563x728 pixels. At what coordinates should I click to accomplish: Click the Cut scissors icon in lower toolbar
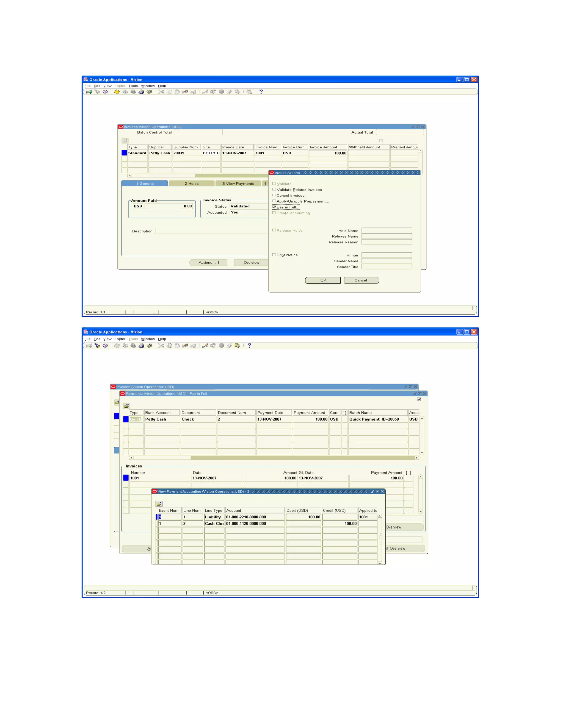coord(161,345)
